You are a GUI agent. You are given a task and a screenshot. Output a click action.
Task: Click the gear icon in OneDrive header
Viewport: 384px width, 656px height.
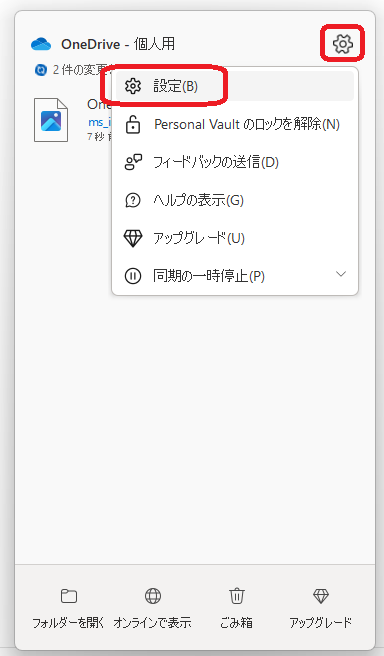point(343,44)
